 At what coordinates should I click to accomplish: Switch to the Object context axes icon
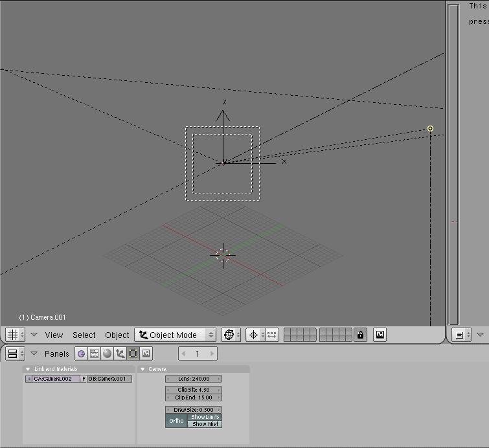tap(120, 353)
